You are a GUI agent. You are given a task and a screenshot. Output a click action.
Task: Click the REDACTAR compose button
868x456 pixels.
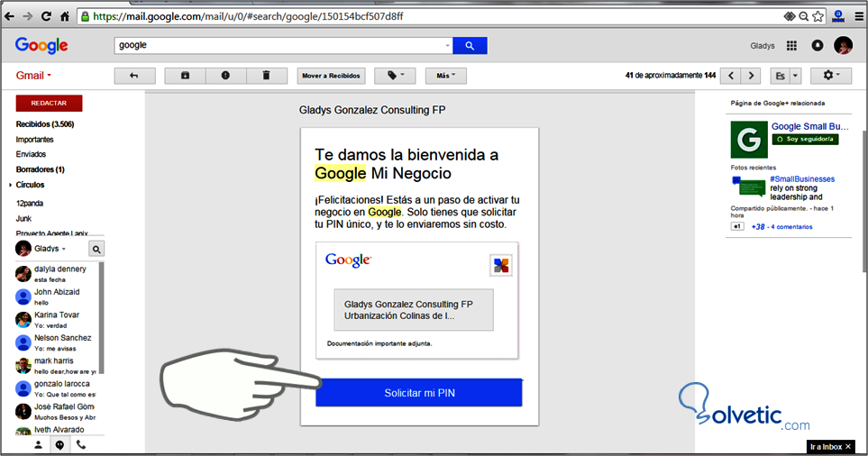49,103
